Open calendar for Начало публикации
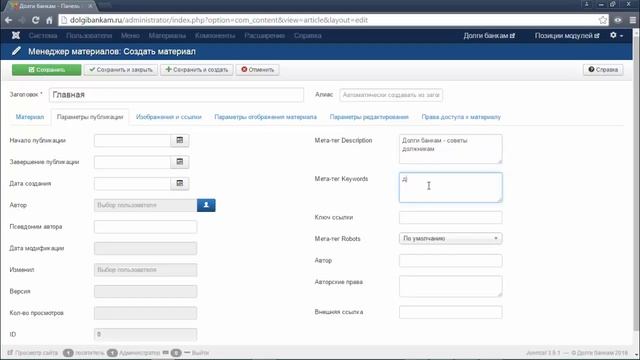640x360 pixels. pos(180,140)
